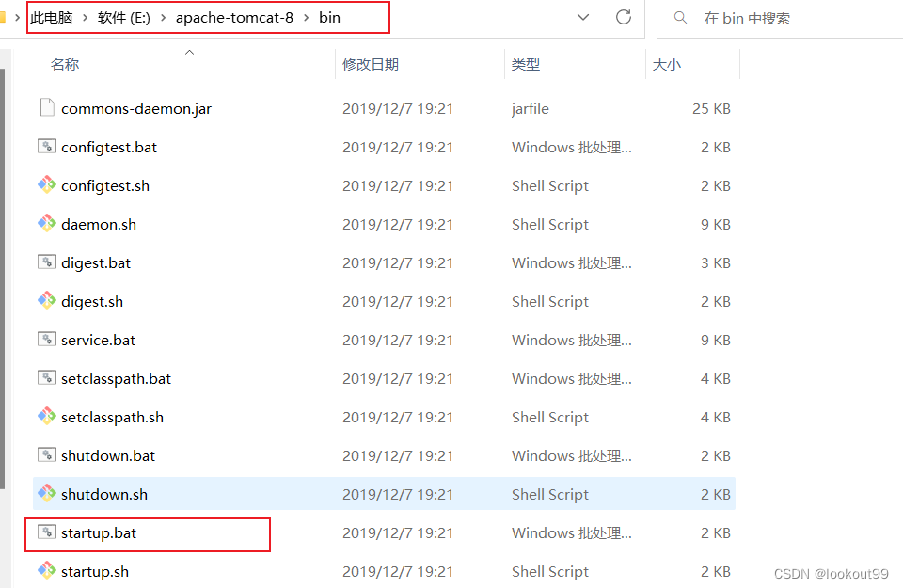Select the service.bat file name
Image resolution: width=903 pixels, height=588 pixels.
[98, 341]
